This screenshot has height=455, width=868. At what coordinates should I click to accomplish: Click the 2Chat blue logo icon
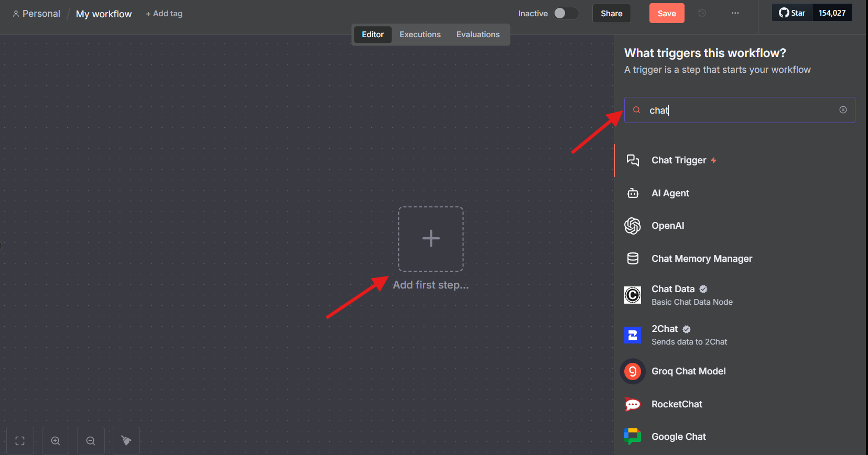point(633,335)
